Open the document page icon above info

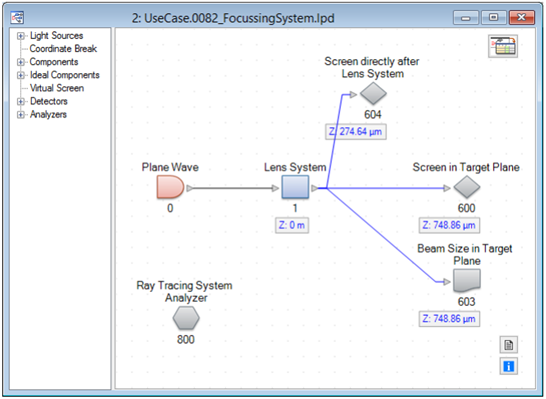click(x=508, y=345)
